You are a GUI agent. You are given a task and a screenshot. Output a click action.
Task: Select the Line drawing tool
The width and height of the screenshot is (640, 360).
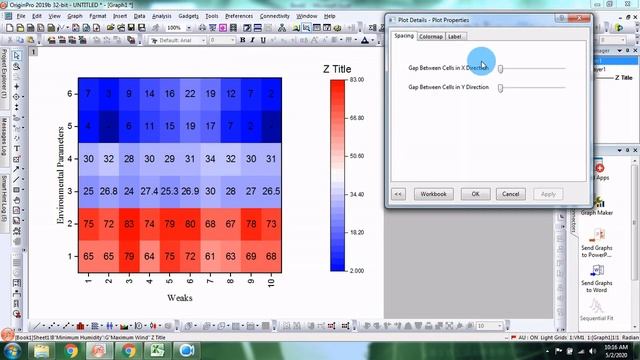[x=16, y=179]
